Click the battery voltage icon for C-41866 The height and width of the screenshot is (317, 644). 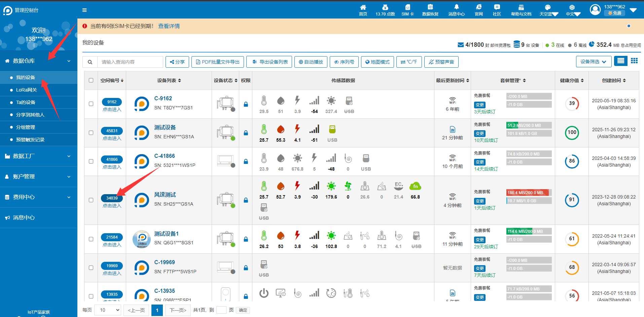[x=314, y=158]
